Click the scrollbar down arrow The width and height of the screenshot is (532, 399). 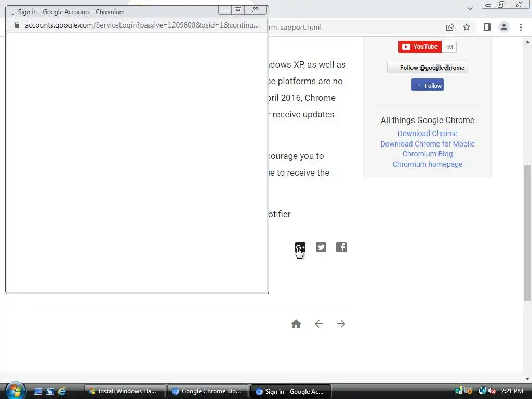click(527, 379)
